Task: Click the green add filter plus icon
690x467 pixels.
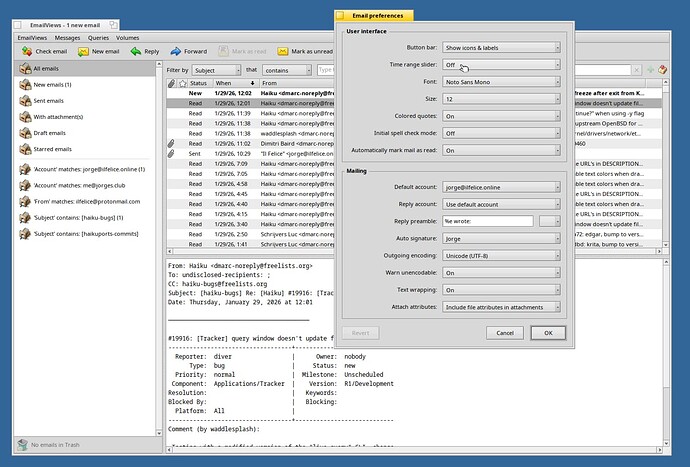Action: coord(650,70)
